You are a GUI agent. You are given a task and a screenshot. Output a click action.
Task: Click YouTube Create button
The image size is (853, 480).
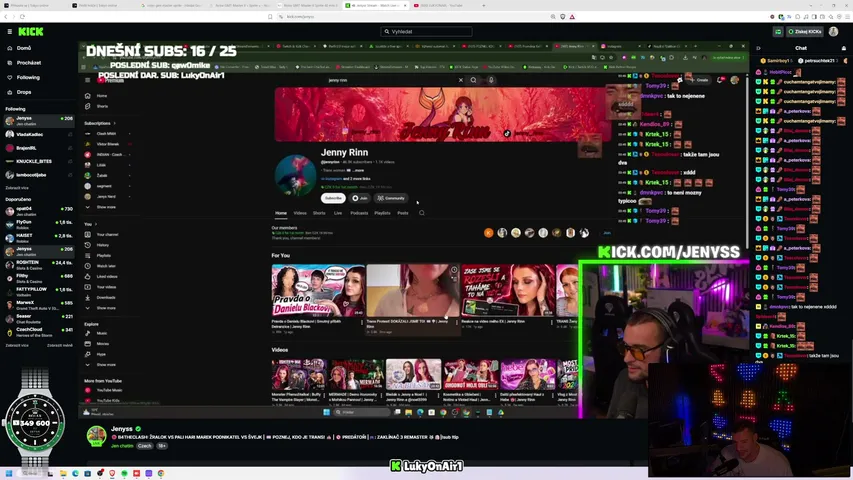pos(701,80)
